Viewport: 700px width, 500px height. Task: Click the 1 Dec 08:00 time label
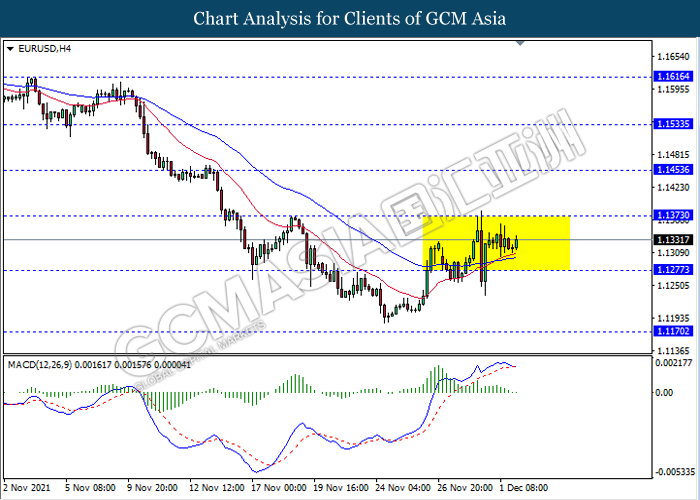(524, 488)
